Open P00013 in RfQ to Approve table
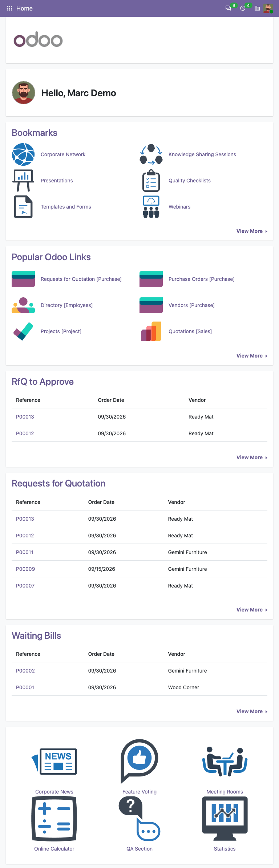The image size is (279, 868). [x=25, y=417]
